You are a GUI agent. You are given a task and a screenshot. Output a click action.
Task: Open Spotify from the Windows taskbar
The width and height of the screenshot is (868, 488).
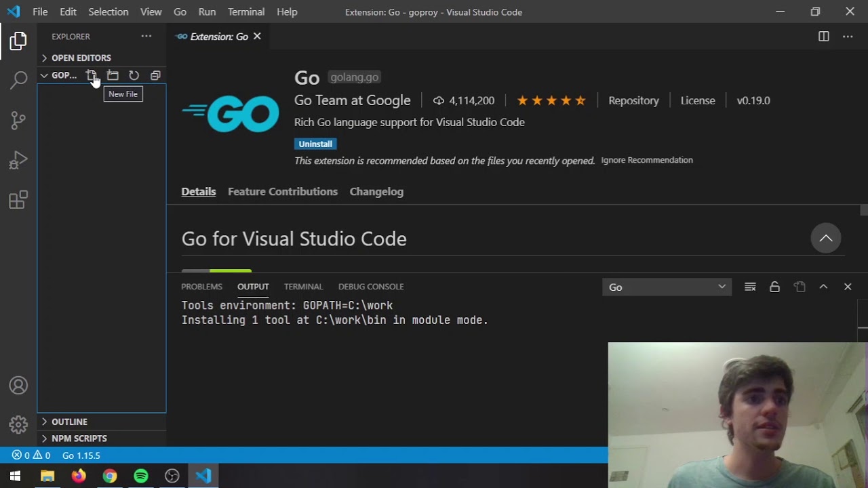pyautogui.click(x=141, y=476)
